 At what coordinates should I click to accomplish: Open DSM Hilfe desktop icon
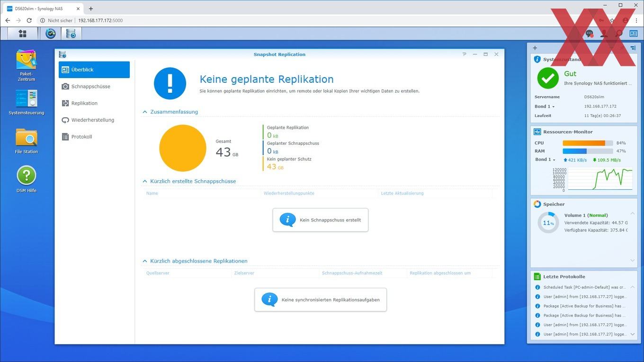(27, 180)
